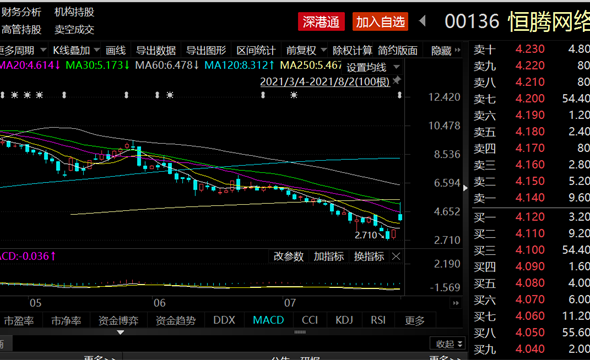Click the 收起 collapse button
The height and width of the screenshot is (360, 590).
point(448,344)
